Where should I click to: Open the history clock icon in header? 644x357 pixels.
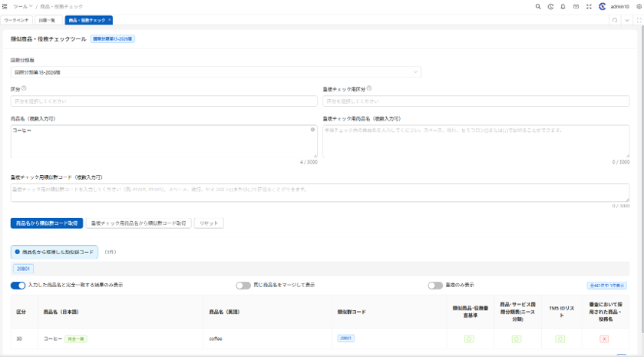[551, 7]
